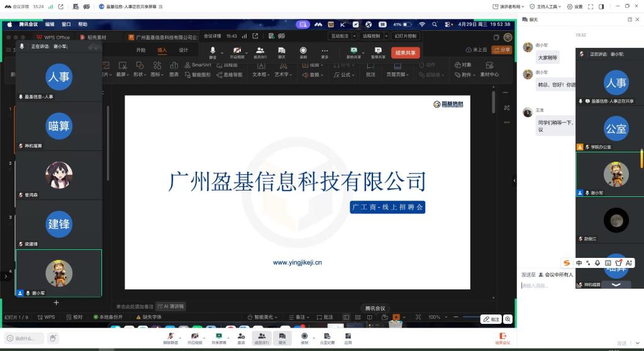
Task: Open 编辑 menu in macOS menu bar
Action: pos(50,25)
